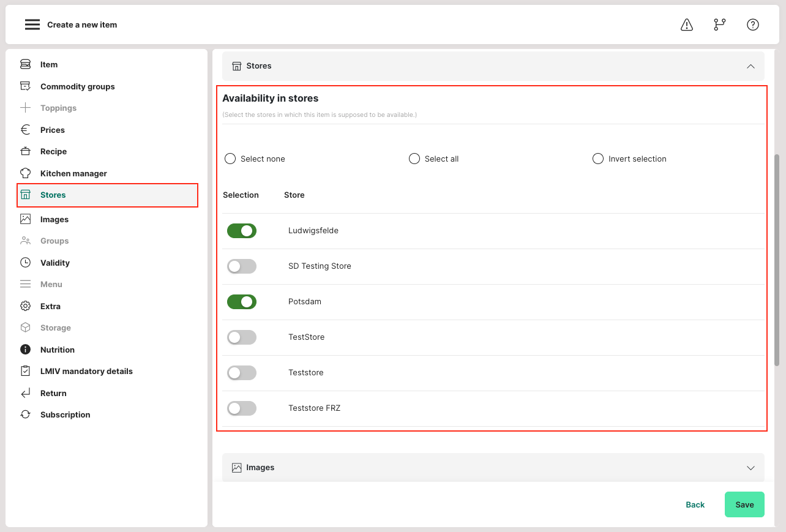Click the Teststore FRZ name
The image size is (786, 532).
314,408
